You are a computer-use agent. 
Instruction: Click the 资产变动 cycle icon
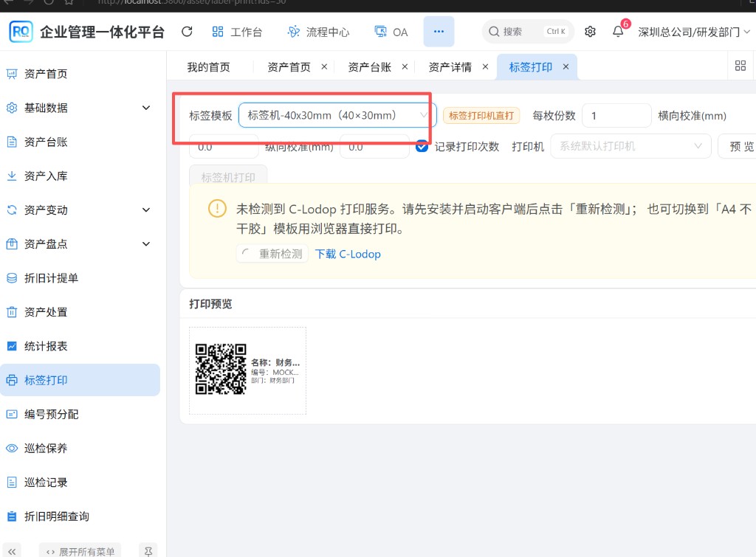[12, 210]
